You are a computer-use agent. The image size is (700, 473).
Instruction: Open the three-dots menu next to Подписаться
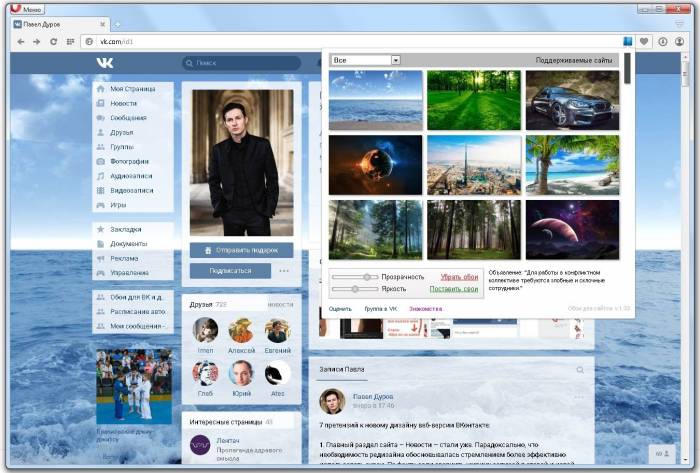[284, 271]
